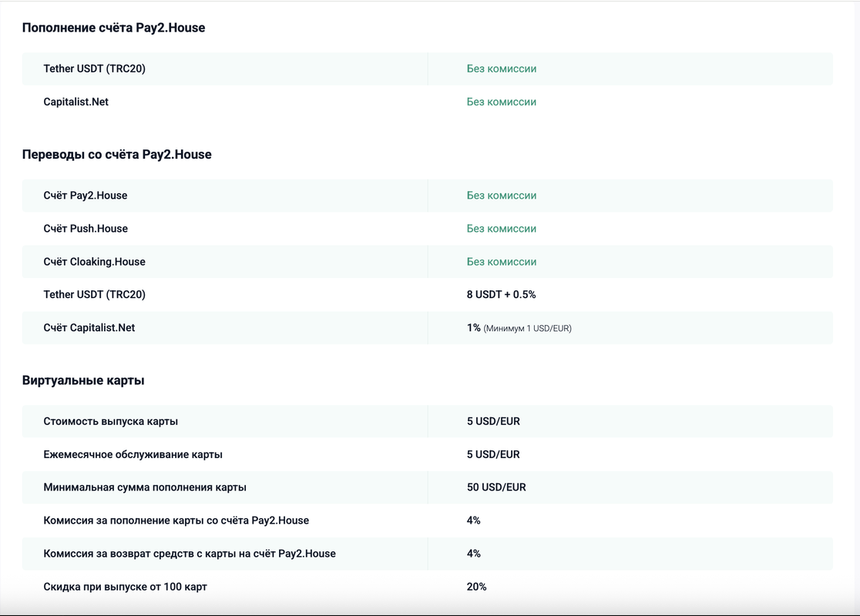Viewport: 860px width, 616px height.
Task: Select the Capitalist.Net row in the top-up section
Action: click(76, 102)
